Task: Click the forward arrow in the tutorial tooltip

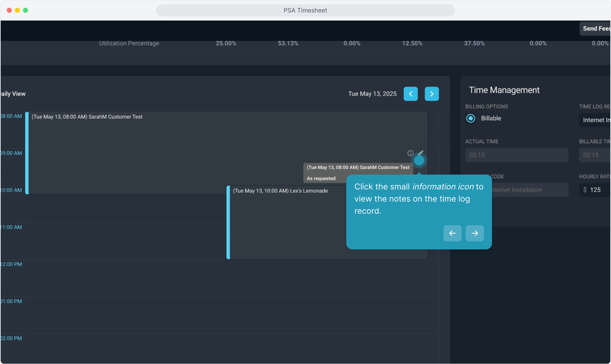Action: tap(474, 233)
